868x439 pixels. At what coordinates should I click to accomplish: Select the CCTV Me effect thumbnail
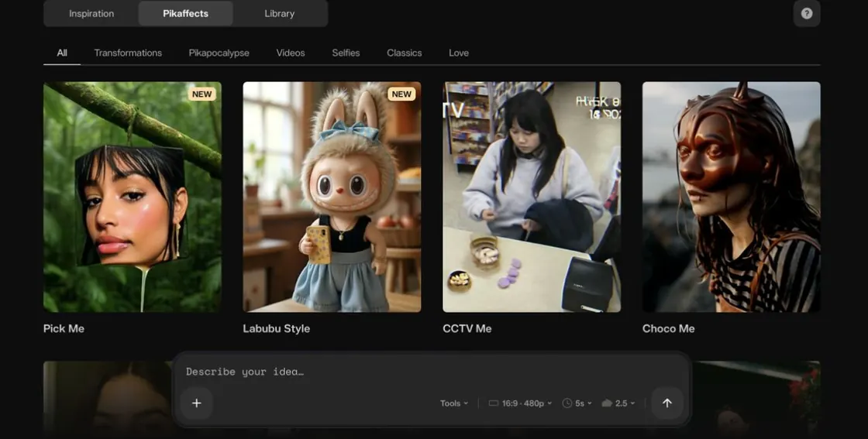pyautogui.click(x=532, y=197)
